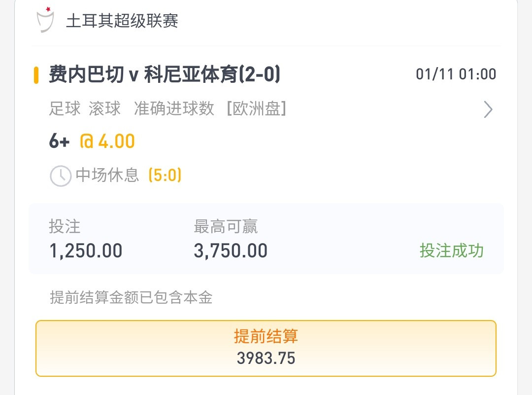Screen dimensions: 532x395
Task: Click the 投注成功 status label
Action: point(452,251)
